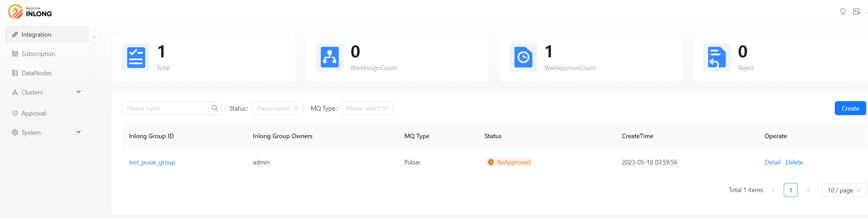
Task: Open the Approval page
Action: click(34, 113)
